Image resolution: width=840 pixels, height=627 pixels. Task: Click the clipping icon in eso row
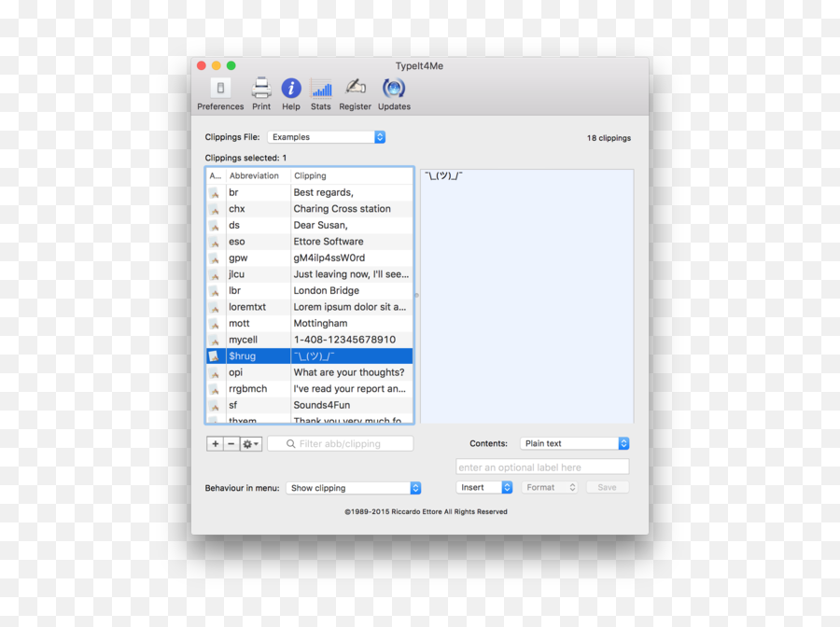coord(215,242)
